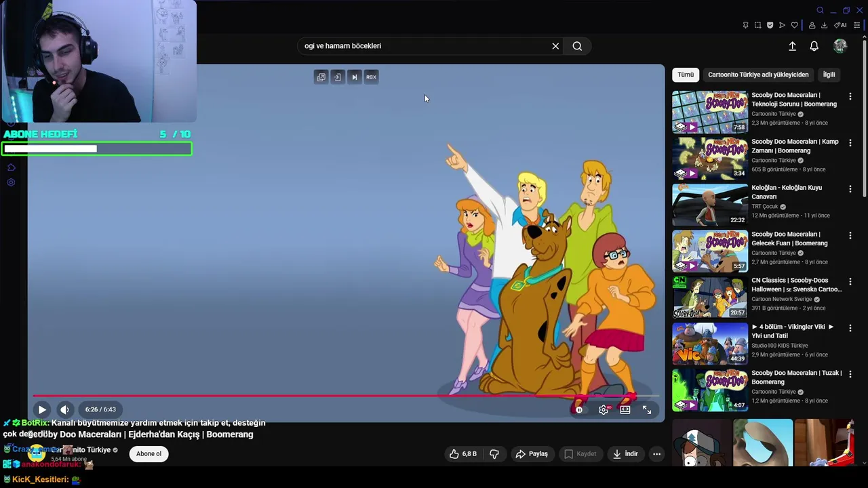Open 'Kamp Zamanı' video thumbnail
The height and width of the screenshot is (488, 868).
click(x=709, y=159)
